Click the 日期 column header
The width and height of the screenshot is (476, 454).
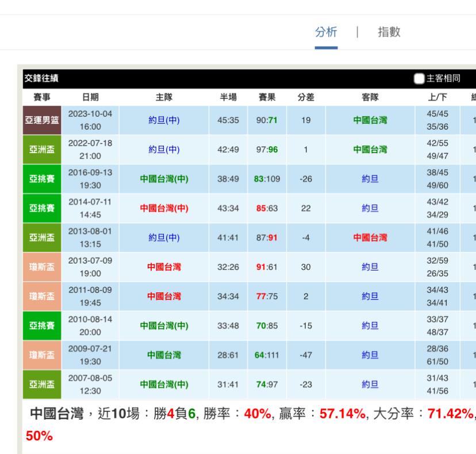90,97
